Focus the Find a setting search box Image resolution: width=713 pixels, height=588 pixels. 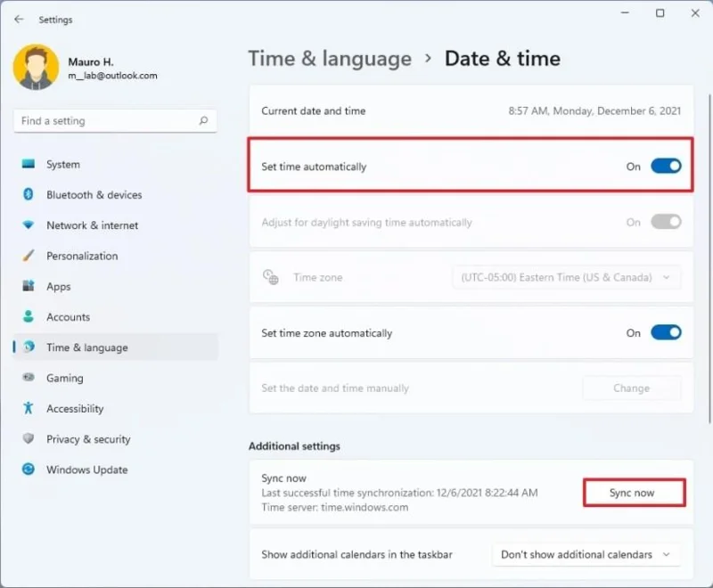115,120
